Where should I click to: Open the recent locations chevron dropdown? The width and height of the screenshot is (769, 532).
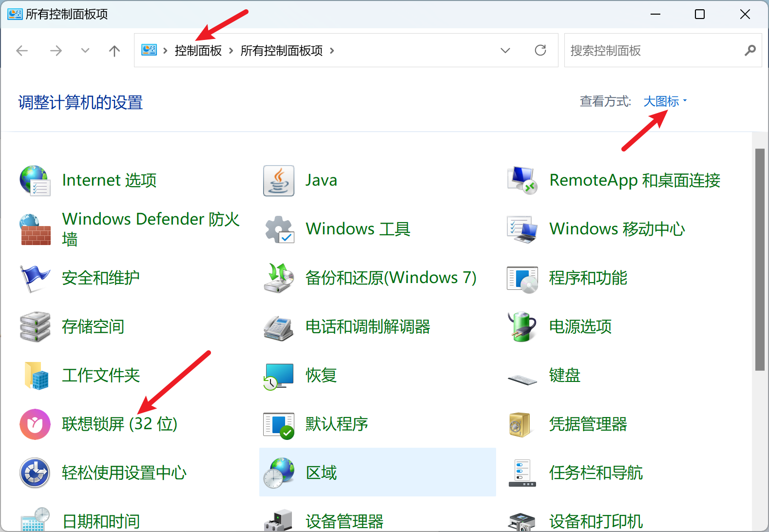[85, 51]
